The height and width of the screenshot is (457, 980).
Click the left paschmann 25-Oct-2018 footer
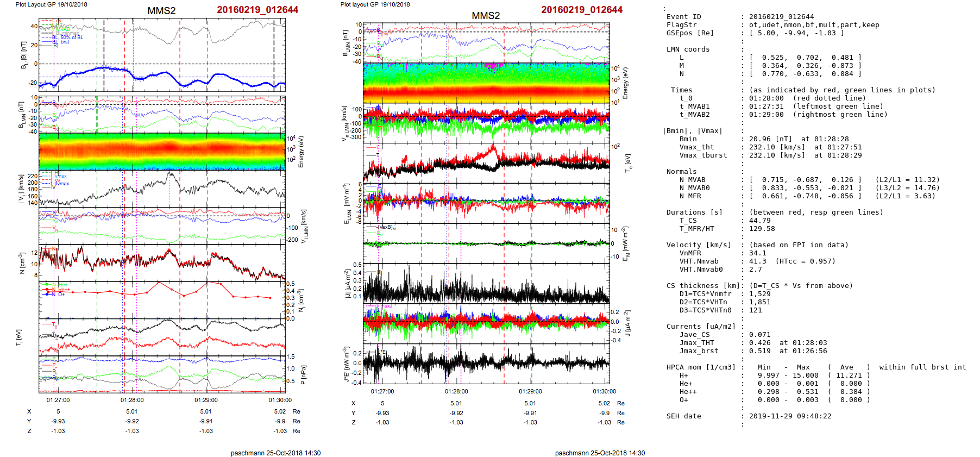pyautogui.click(x=275, y=453)
